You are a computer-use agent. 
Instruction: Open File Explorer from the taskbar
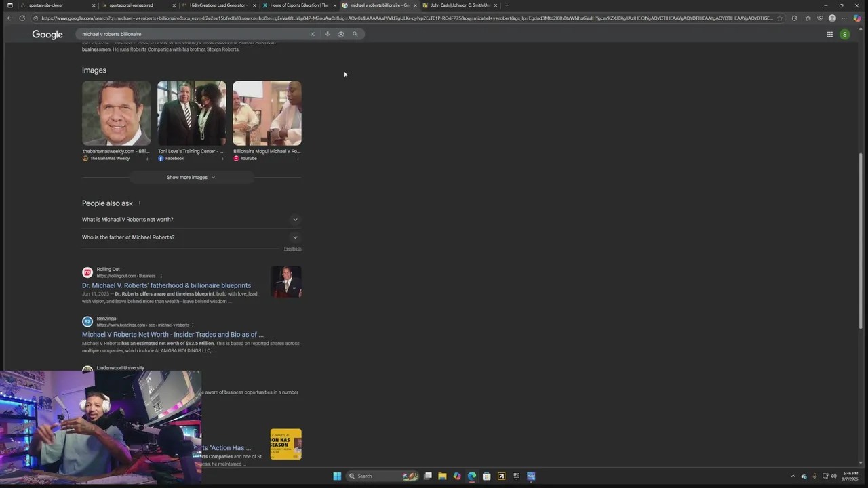(442, 476)
